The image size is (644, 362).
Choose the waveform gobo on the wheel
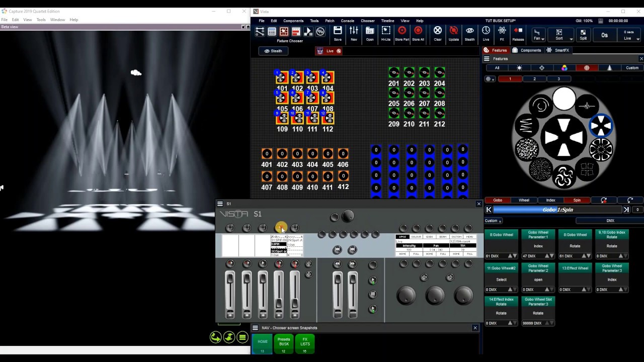click(x=587, y=106)
